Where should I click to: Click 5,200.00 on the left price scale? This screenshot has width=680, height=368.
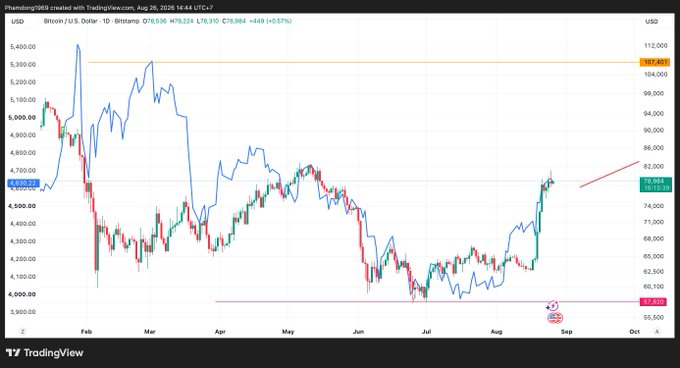coord(23,82)
